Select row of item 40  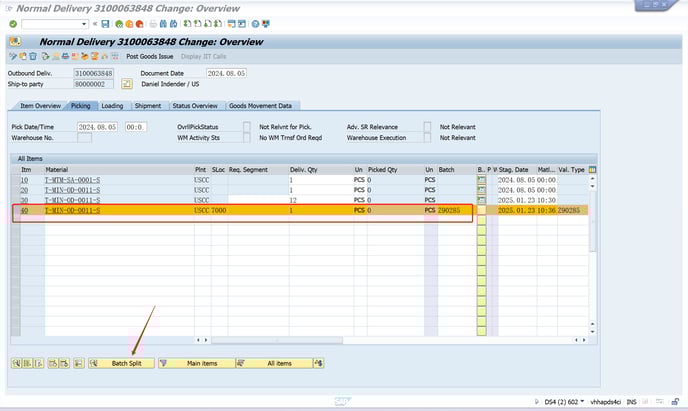[x=16, y=211]
